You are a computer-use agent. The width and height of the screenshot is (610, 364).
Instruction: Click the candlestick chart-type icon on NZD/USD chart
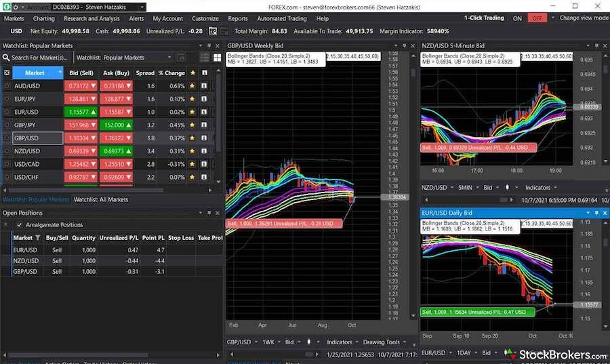point(508,188)
